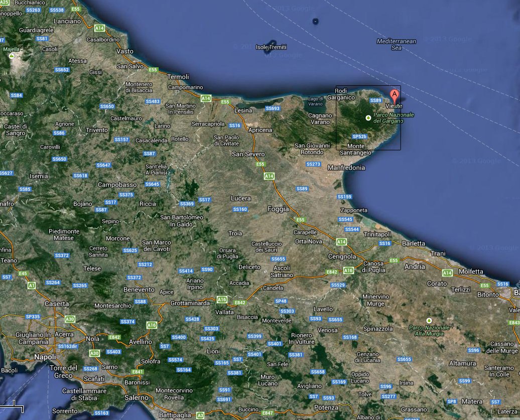The image size is (520, 420).
Task: Click the Mediterranean Sea label
Action: click(397, 45)
